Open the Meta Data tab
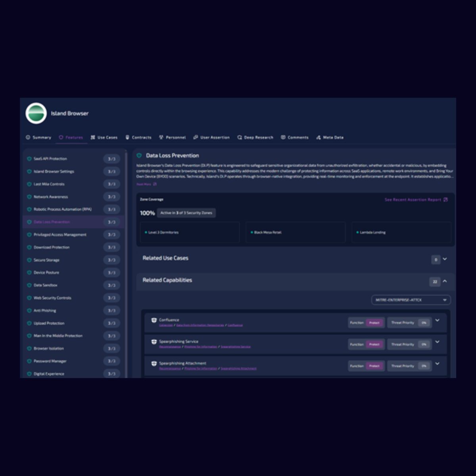The width and height of the screenshot is (476, 476). click(330, 137)
